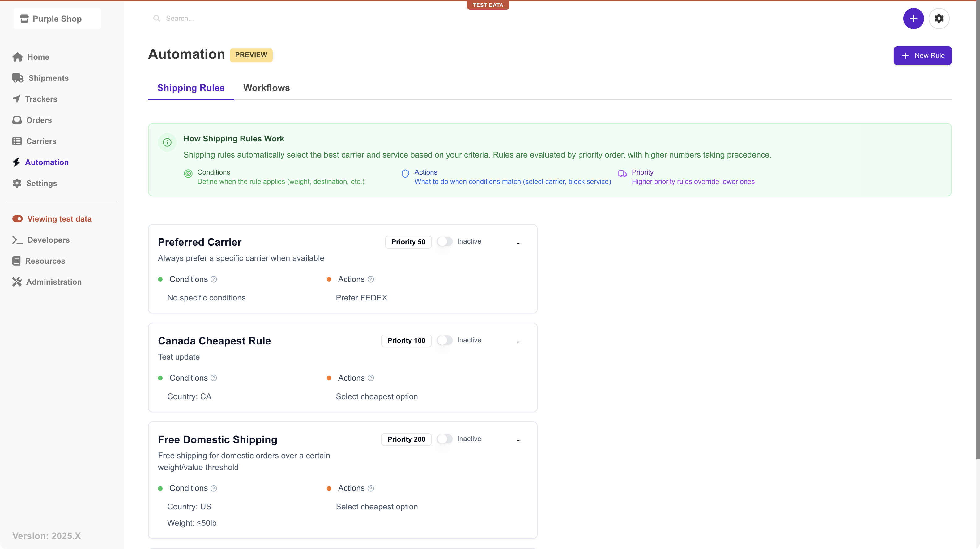The height and width of the screenshot is (549, 980).
Task: Open Free Domestic Shipping rule options
Action: point(518,440)
